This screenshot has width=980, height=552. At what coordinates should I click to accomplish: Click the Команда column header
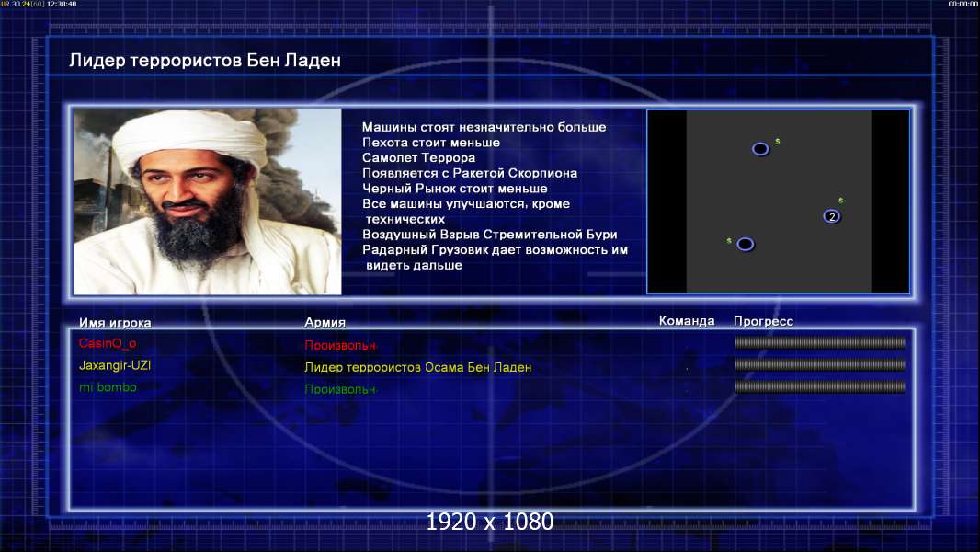tap(687, 321)
